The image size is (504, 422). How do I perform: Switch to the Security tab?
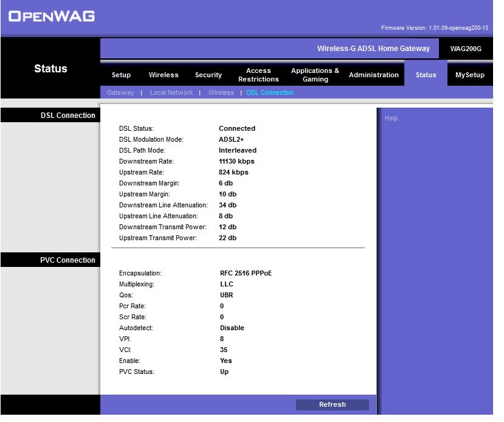[209, 75]
